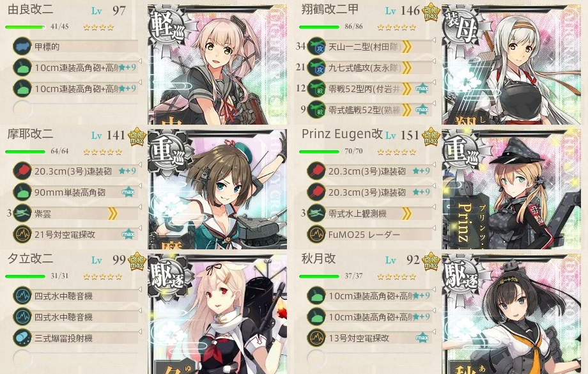
Task: Click 夕立改二's green HP bar
Action: pyautogui.click(x=25, y=276)
